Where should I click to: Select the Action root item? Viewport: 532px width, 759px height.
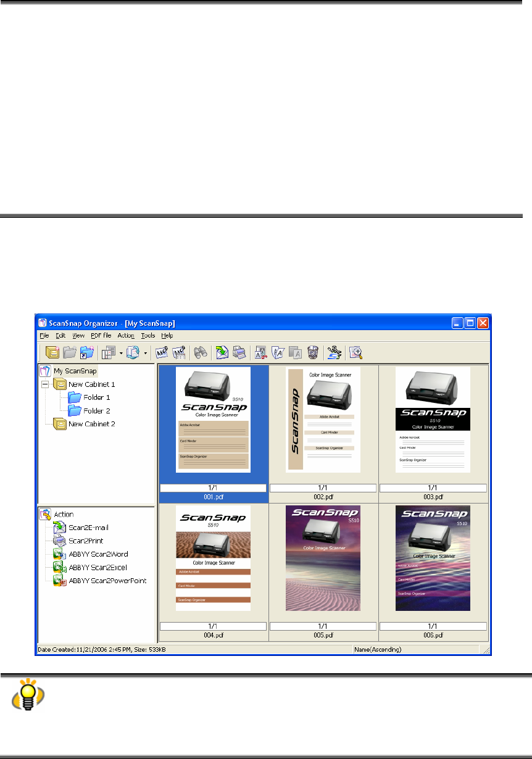tap(64, 514)
